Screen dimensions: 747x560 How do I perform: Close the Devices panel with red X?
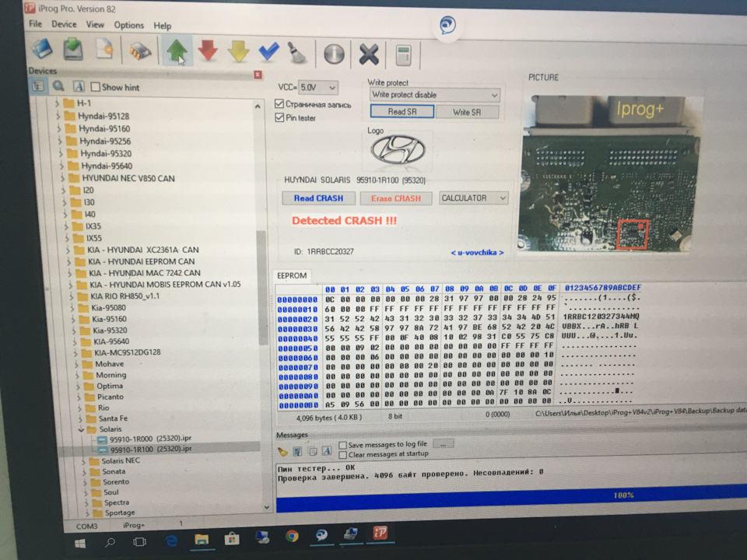258,75
